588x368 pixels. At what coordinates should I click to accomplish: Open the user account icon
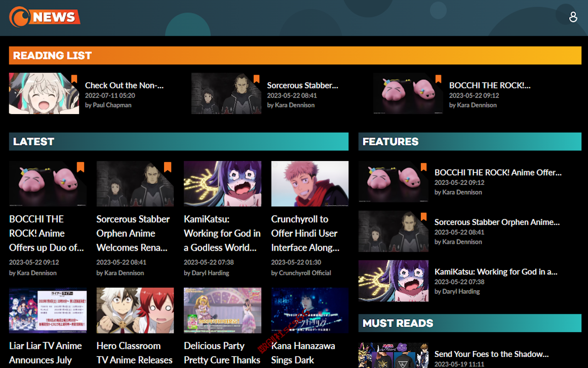(573, 17)
